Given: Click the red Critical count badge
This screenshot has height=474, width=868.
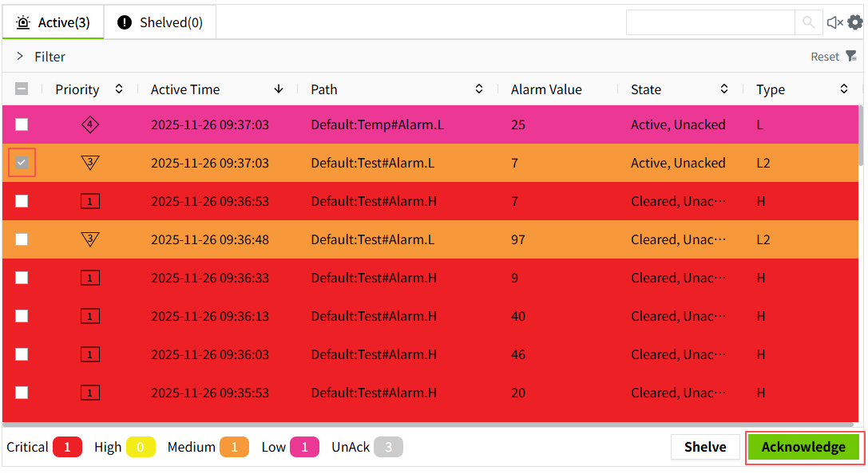Looking at the screenshot, I should tap(67, 448).
